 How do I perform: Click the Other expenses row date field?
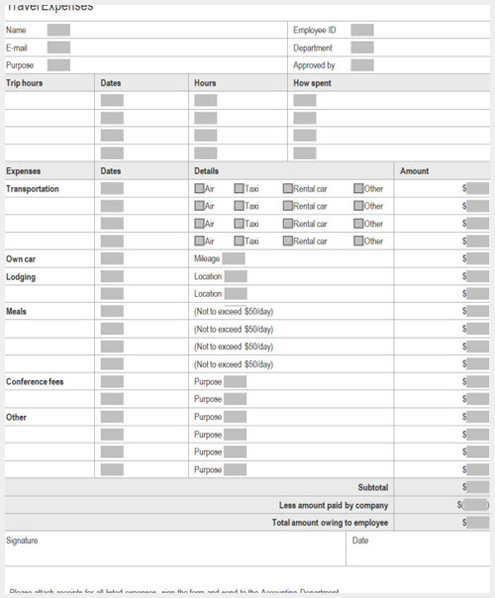pyautogui.click(x=112, y=417)
